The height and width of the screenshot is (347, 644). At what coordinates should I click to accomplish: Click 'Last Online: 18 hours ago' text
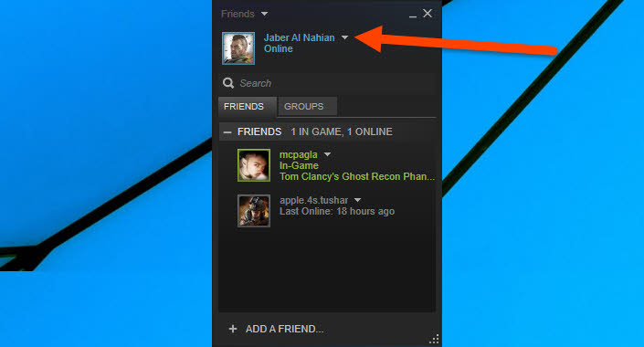[337, 212]
